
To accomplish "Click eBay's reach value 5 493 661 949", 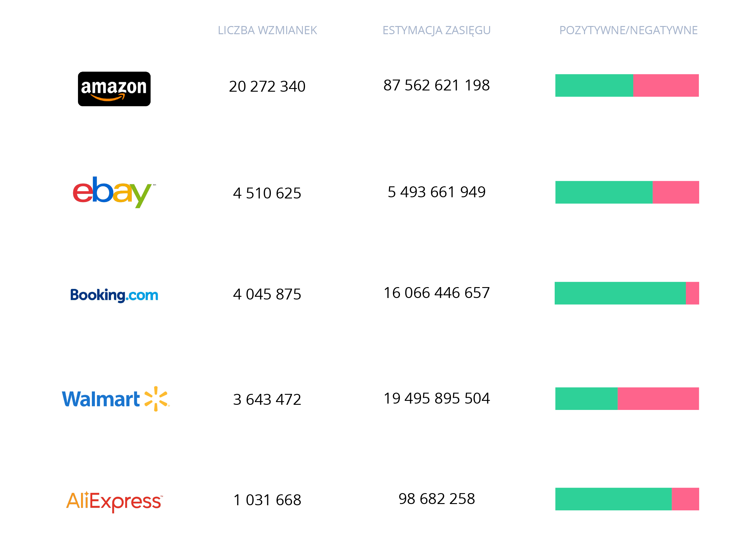I will coord(436,192).
